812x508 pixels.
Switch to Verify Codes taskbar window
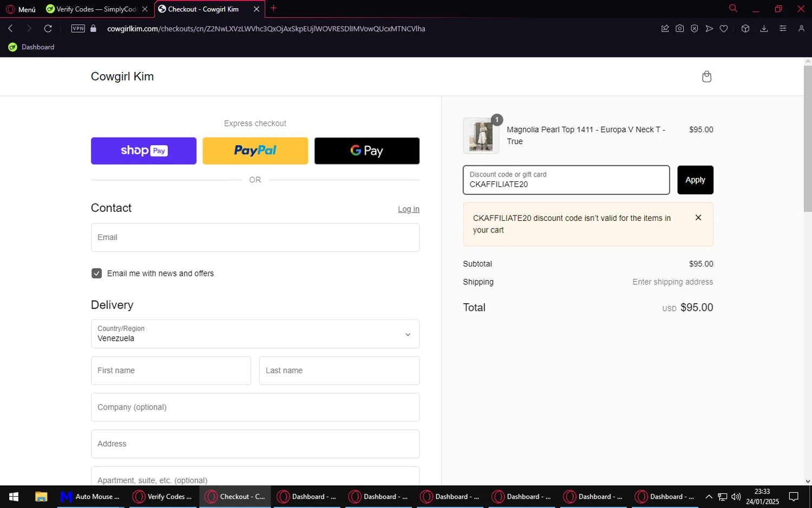[162, 497]
